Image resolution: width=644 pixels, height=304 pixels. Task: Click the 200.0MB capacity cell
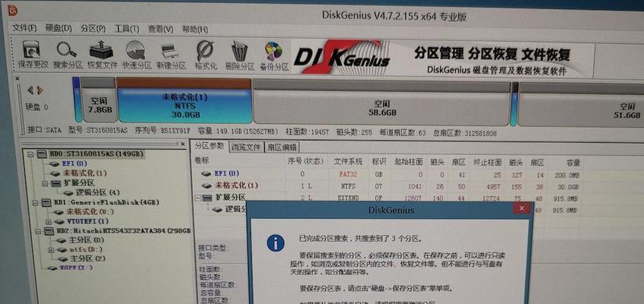click(569, 176)
